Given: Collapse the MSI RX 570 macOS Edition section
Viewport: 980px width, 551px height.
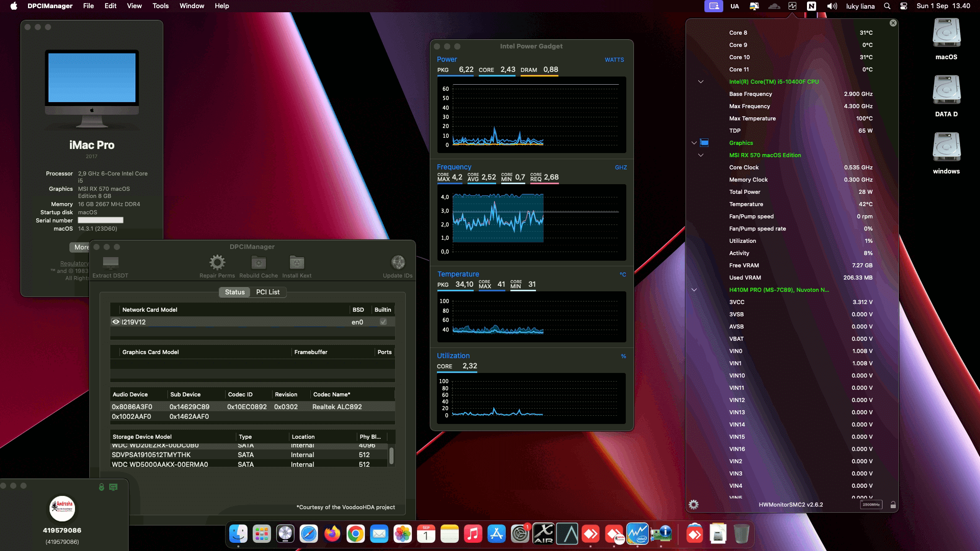Looking at the screenshot, I should [700, 155].
